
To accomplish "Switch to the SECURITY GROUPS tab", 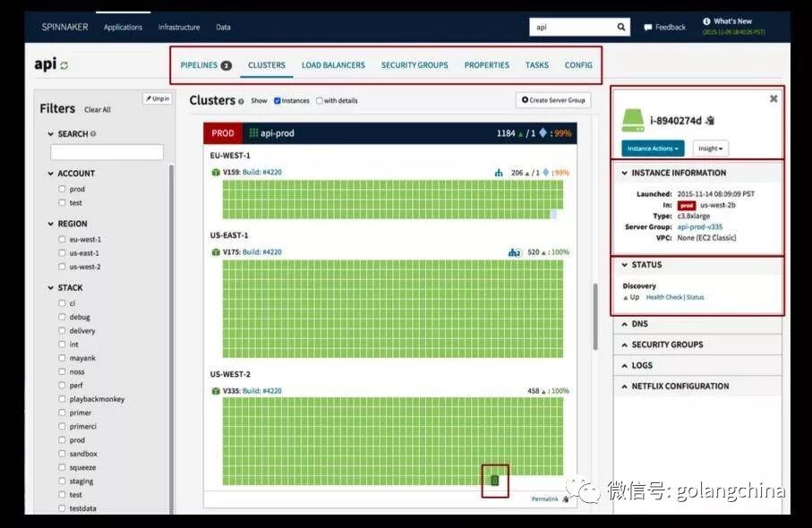I will (x=415, y=65).
